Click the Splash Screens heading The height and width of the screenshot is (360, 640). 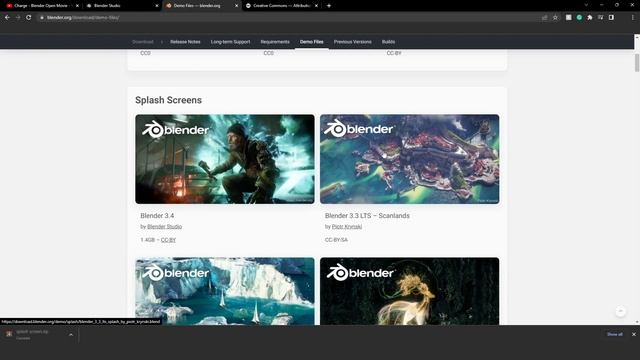pyautogui.click(x=168, y=100)
